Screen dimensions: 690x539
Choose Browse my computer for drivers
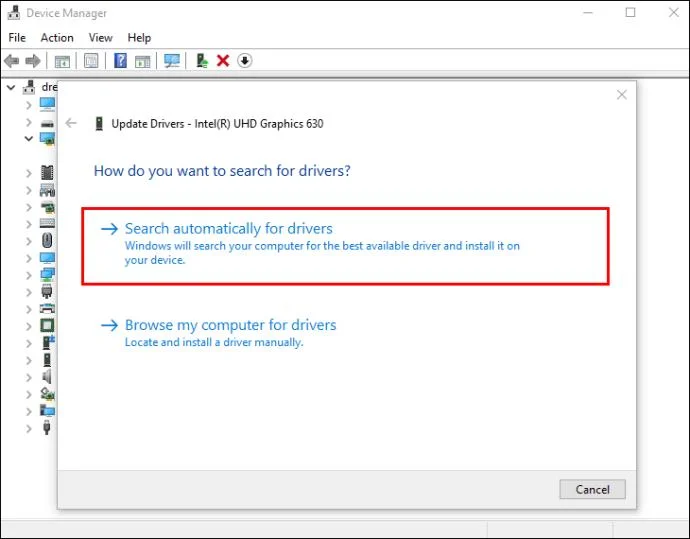(218, 333)
